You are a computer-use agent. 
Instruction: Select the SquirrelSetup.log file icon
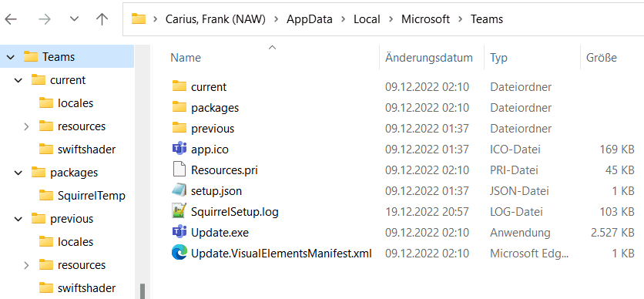coord(179,211)
